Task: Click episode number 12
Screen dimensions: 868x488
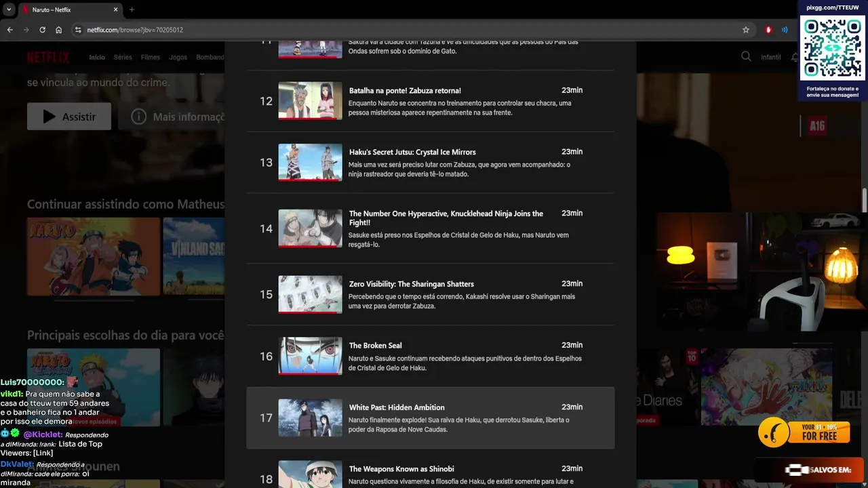Action: point(266,101)
